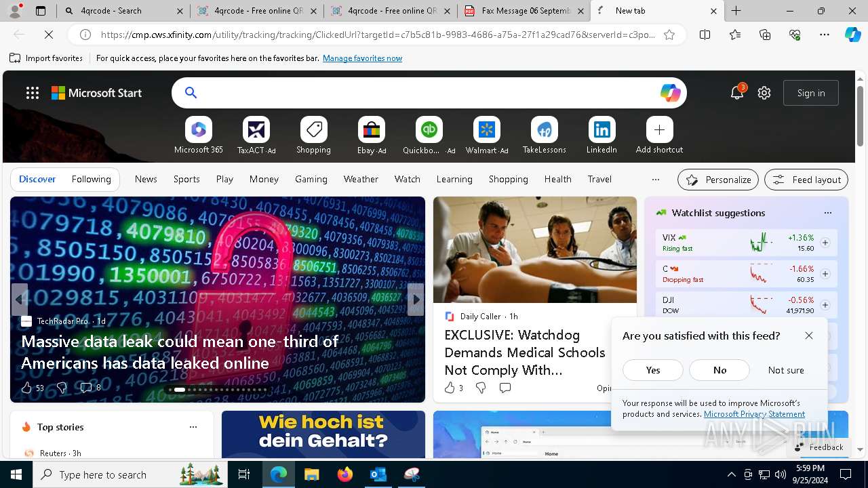Add VIX to watchlist
868x488 pixels.
coord(825,243)
